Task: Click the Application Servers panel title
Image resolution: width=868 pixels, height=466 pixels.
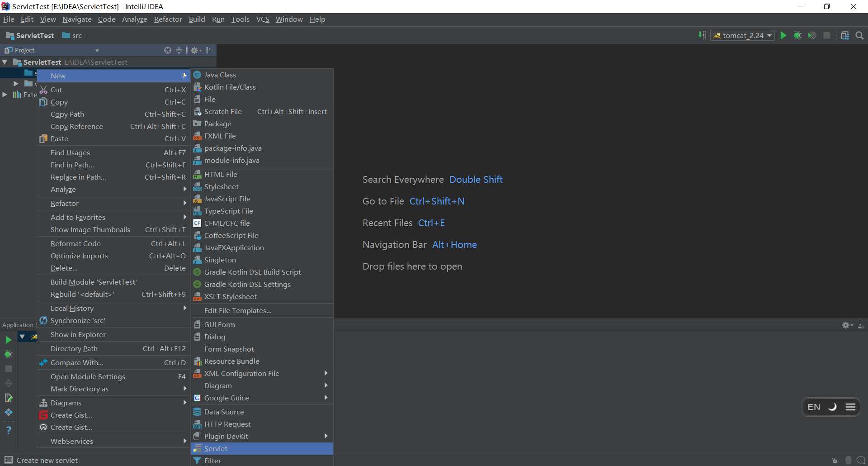Action: [x=19, y=325]
